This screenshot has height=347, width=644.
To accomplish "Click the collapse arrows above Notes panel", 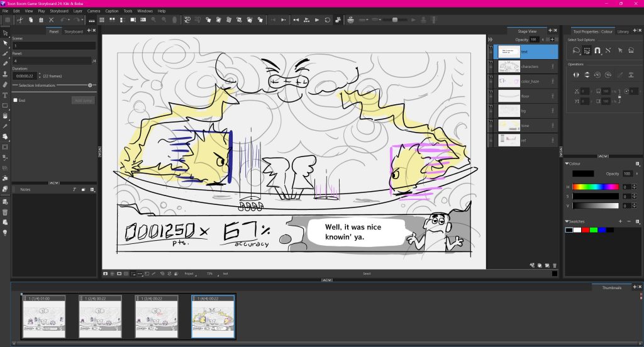I will pos(54,183).
